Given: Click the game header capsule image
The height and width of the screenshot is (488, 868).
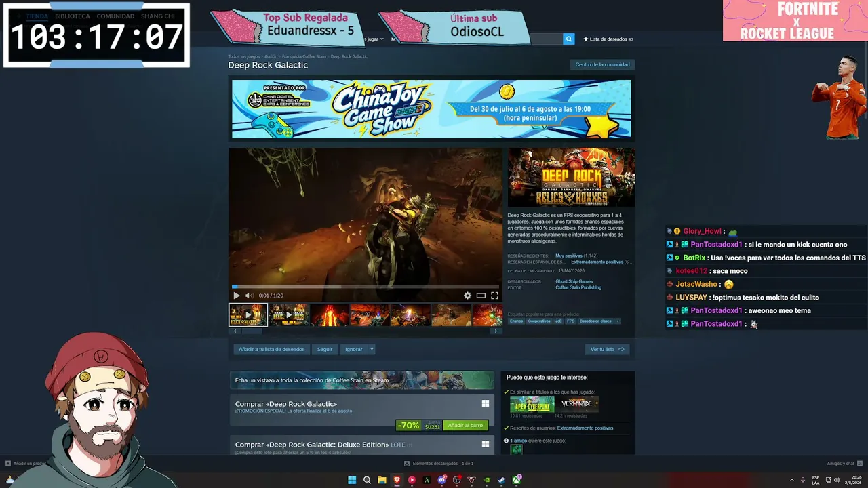Looking at the screenshot, I should click(x=572, y=178).
